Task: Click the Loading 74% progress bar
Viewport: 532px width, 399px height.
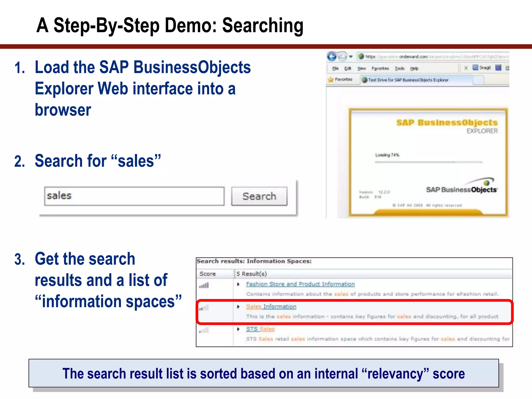Action: [x=428, y=162]
